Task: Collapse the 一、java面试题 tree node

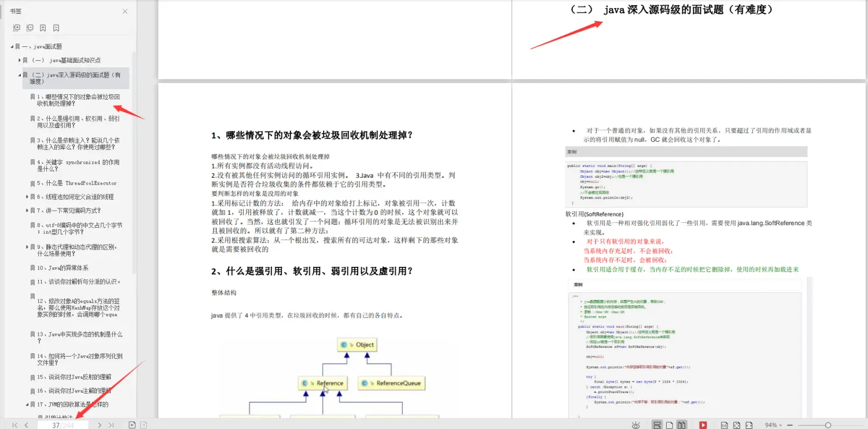Action: click(12, 46)
